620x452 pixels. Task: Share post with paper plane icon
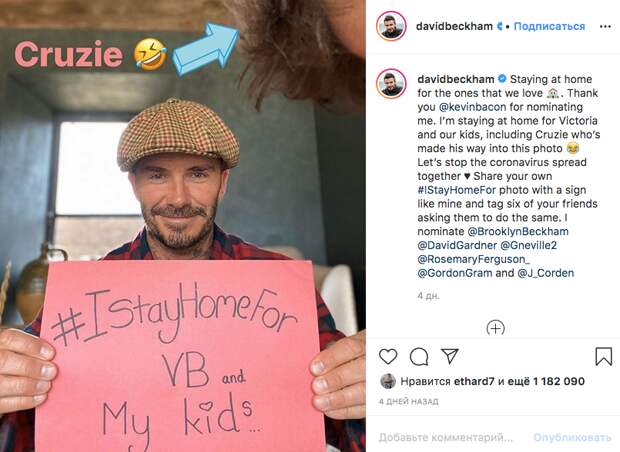450,356
